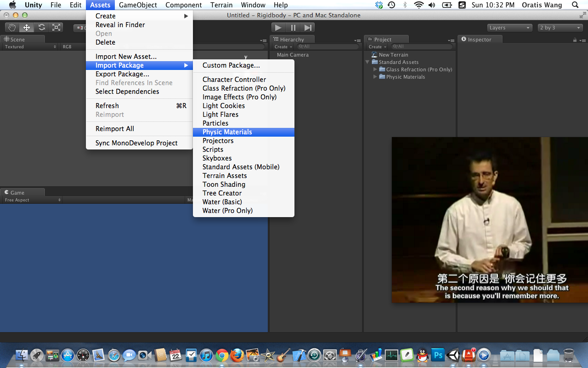
Task: Choose Skyboxes package to import
Action: click(x=243, y=158)
